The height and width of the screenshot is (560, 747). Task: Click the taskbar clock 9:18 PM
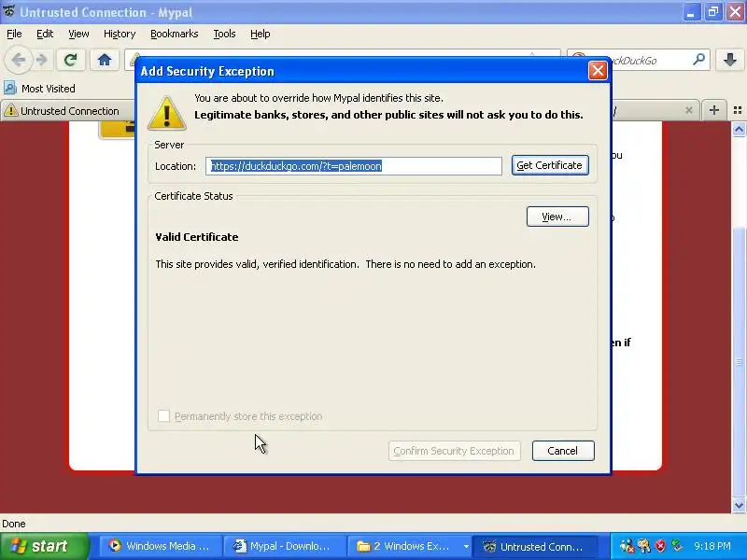(x=712, y=546)
